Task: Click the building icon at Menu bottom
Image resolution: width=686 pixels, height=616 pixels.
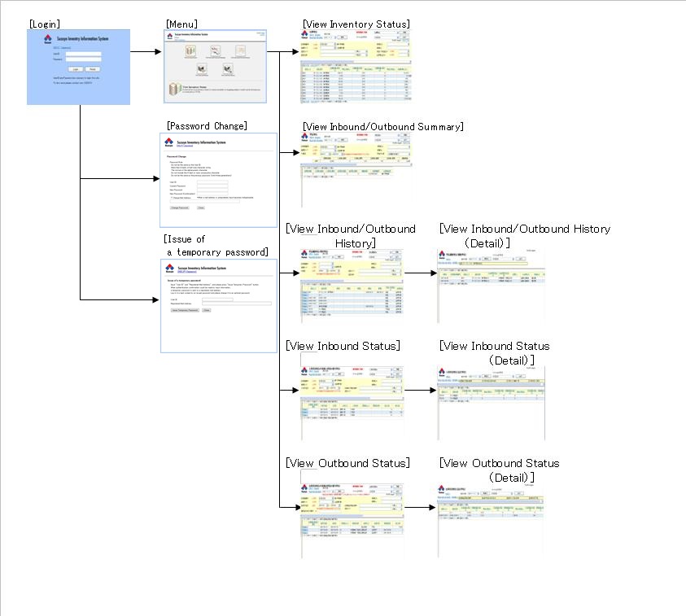Action: coord(173,90)
